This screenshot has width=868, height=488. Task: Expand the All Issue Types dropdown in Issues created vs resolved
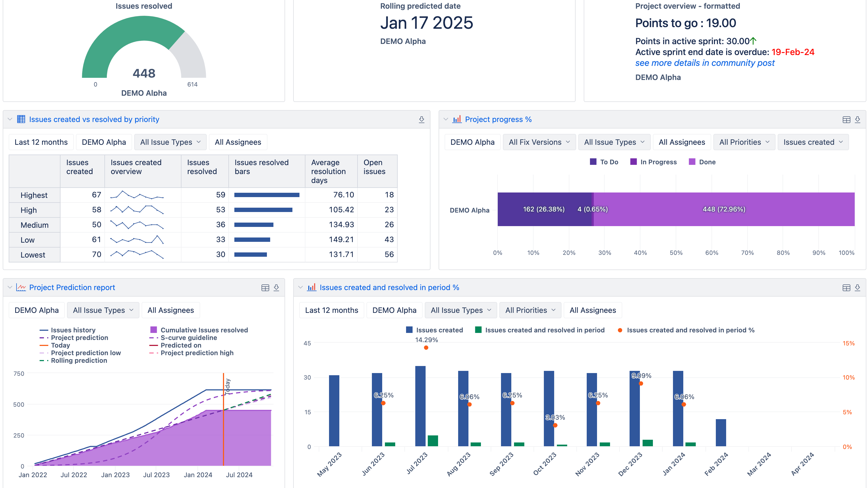pyautogui.click(x=170, y=142)
